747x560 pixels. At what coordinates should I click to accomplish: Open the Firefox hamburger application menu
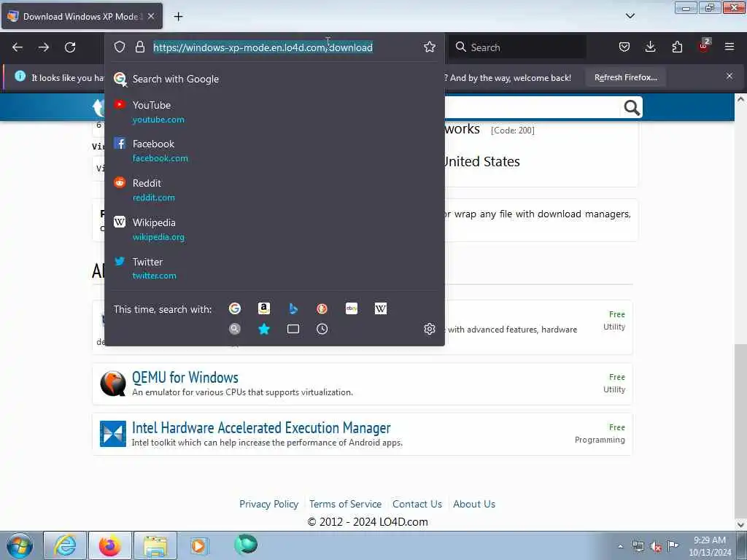729,47
